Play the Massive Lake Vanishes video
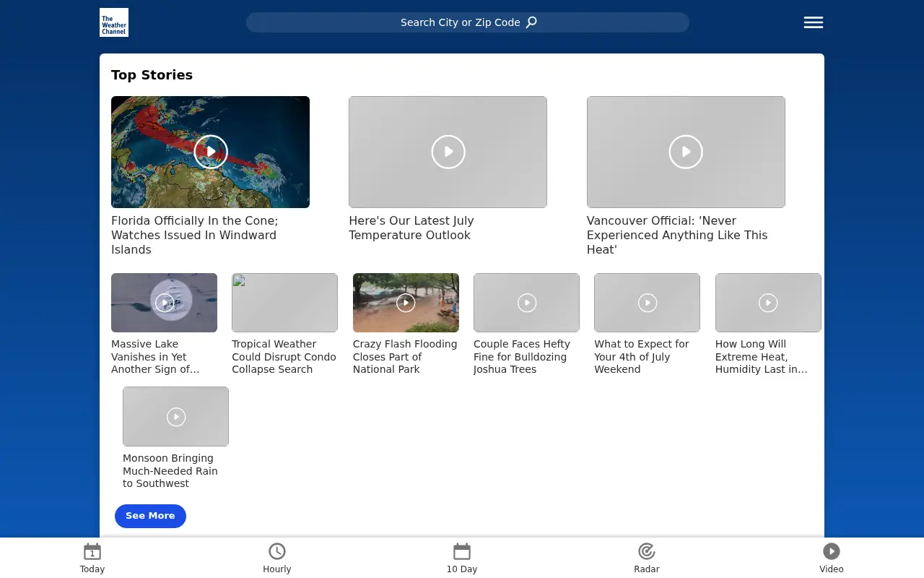This screenshot has width=924, height=578. [165, 303]
